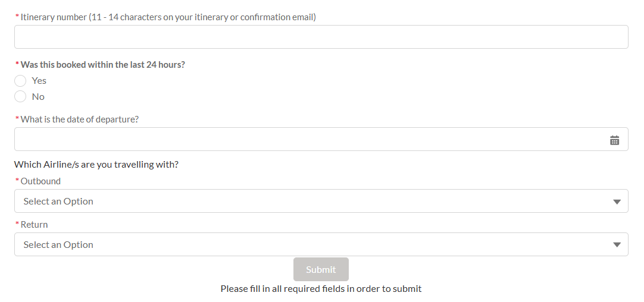Select the Yes radio button
The image size is (644, 302).
click(x=20, y=80)
